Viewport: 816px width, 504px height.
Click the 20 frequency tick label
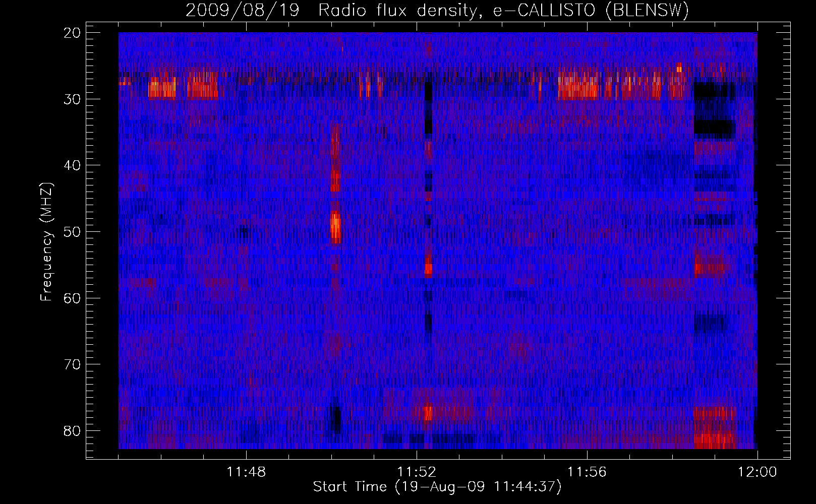click(x=73, y=33)
